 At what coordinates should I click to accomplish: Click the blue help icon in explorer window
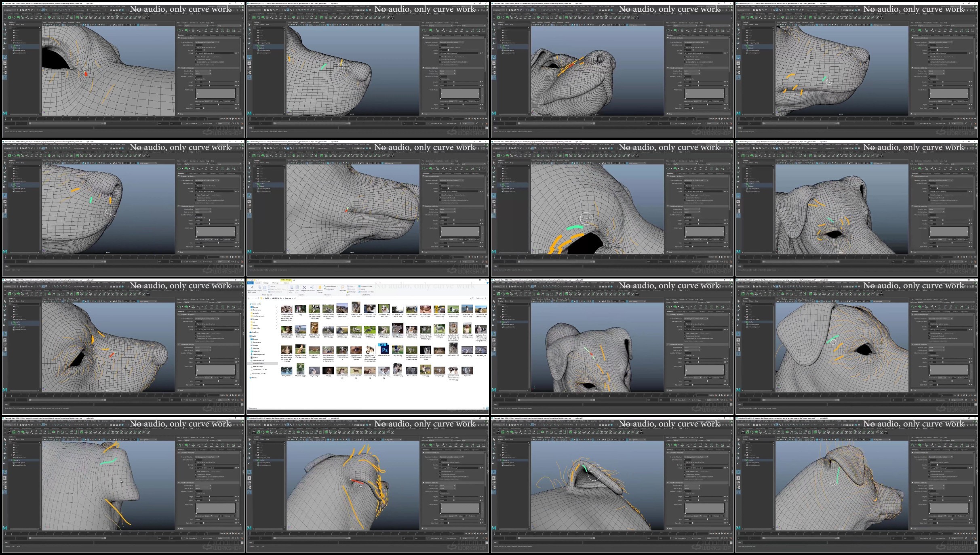(x=487, y=283)
